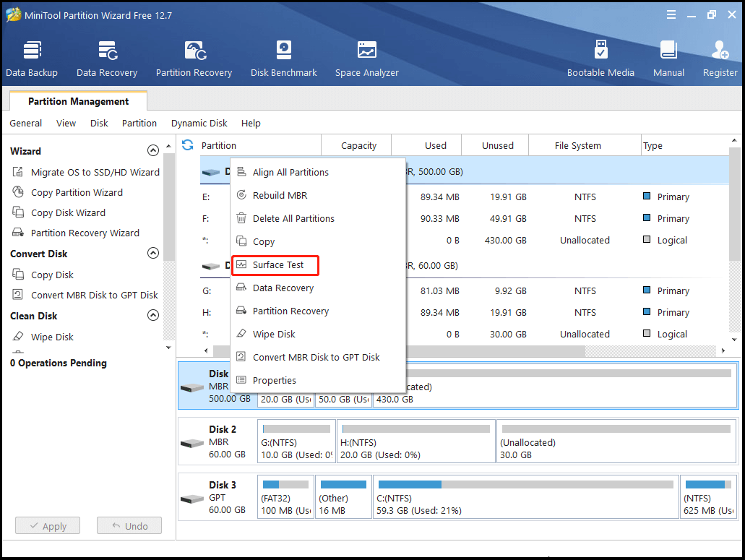Open the Partition menu
The image size is (745, 560).
click(x=139, y=123)
